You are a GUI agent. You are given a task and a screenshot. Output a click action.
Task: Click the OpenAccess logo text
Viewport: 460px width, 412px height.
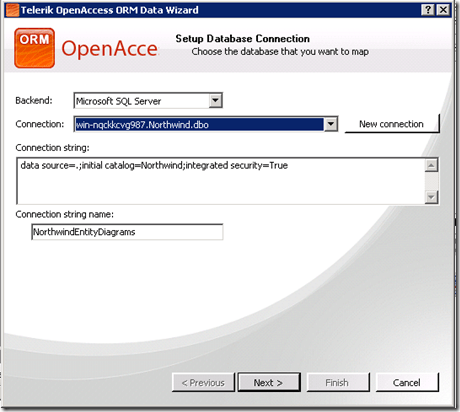click(x=110, y=49)
